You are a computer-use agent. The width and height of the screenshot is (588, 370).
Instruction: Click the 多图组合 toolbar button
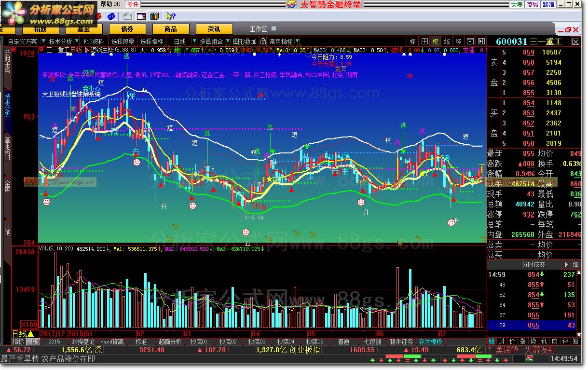pyautogui.click(x=211, y=41)
